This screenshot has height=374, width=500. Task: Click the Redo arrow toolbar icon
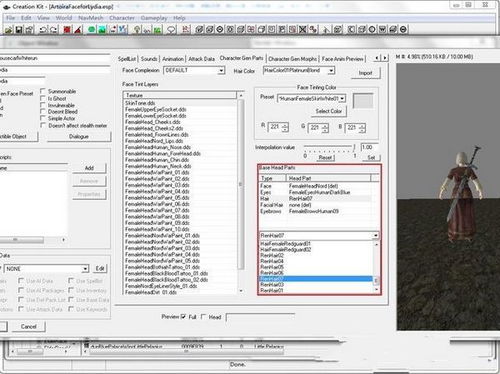coord(54,30)
